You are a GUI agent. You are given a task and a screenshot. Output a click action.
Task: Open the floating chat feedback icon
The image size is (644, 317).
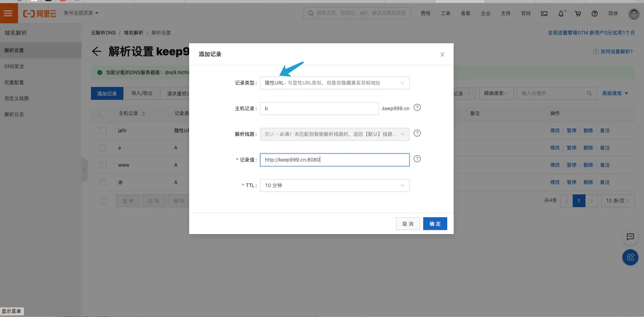point(630,237)
